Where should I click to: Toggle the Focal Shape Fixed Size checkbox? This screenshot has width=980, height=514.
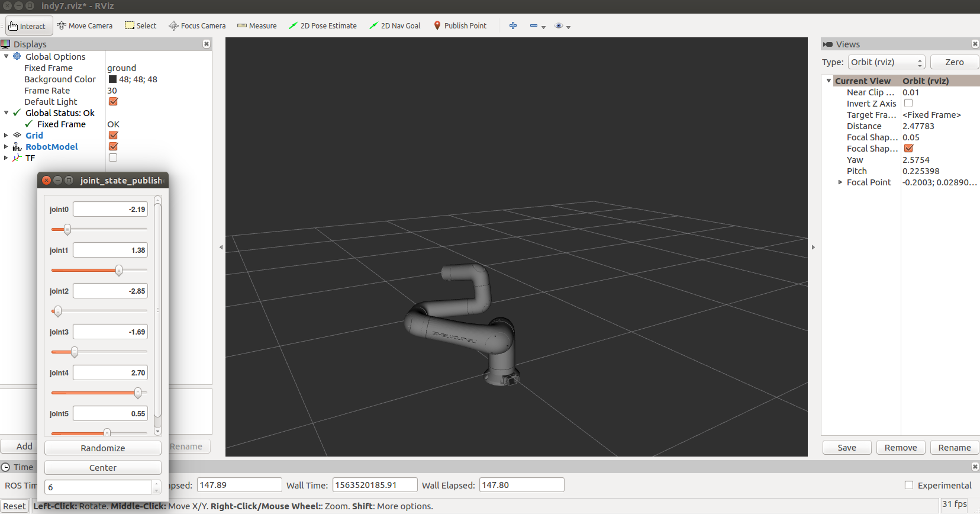(908, 148)
